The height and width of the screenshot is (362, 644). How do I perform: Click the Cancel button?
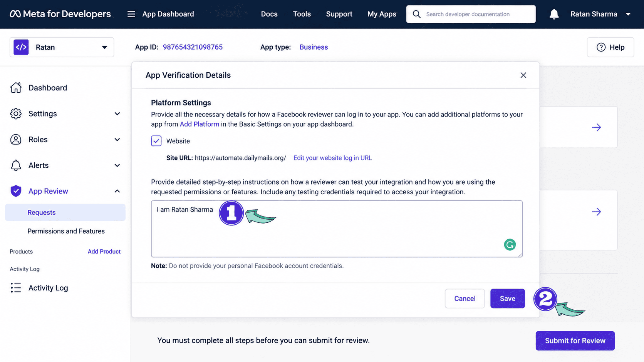465,299
